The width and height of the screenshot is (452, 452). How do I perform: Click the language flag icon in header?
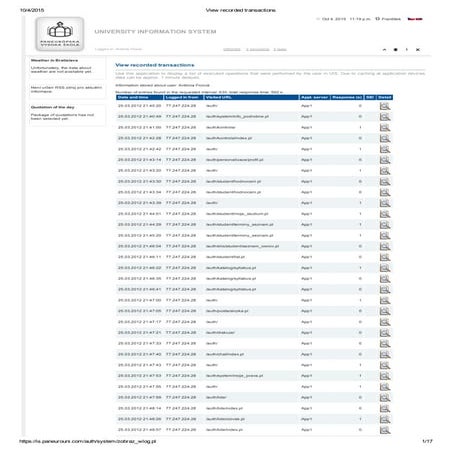click(415, 19)
